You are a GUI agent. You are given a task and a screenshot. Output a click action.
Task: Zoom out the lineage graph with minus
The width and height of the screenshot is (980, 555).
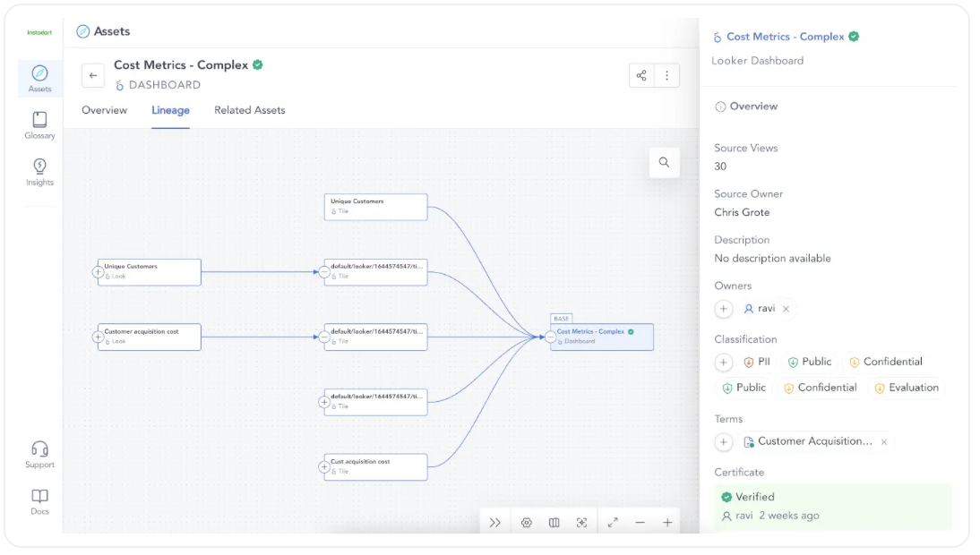[640, 523]
